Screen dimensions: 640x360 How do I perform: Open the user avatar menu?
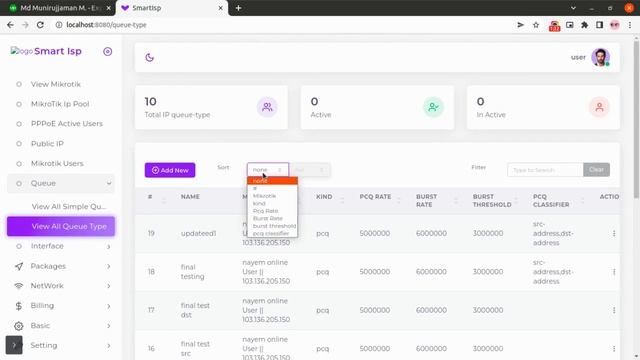[600, 58]
